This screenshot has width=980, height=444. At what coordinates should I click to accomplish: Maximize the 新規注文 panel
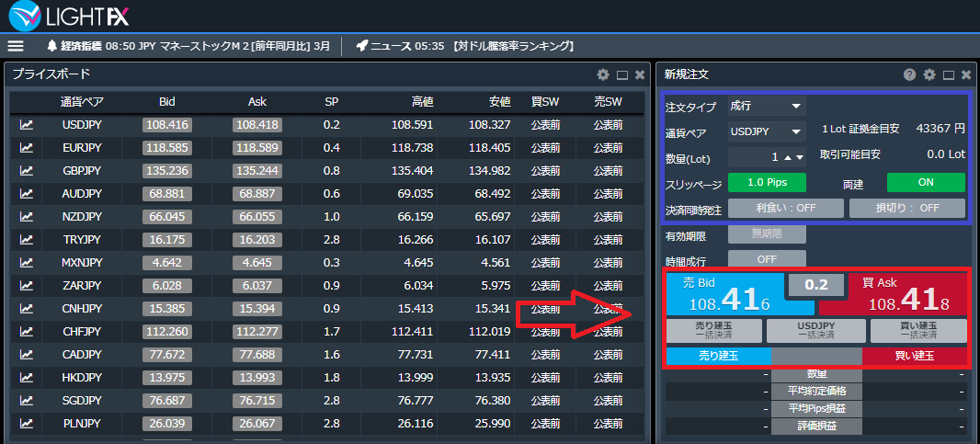(949, 75)
